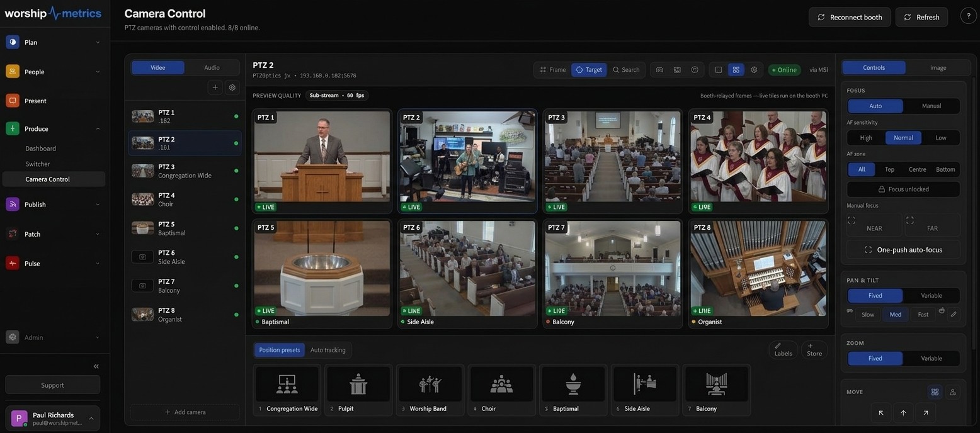Click the People sidebar icon
This screenshot has height=433, width=980.
point(13,71)
